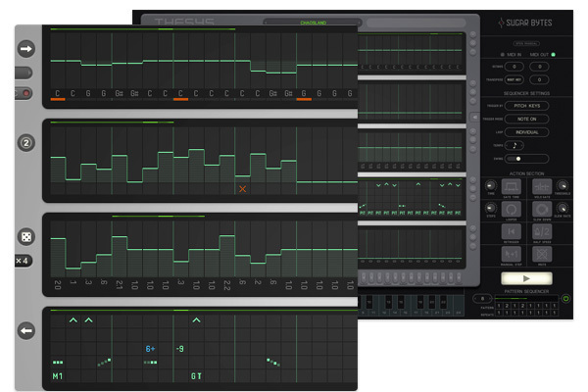Click the x4 multiplier button

pos(23,261)
